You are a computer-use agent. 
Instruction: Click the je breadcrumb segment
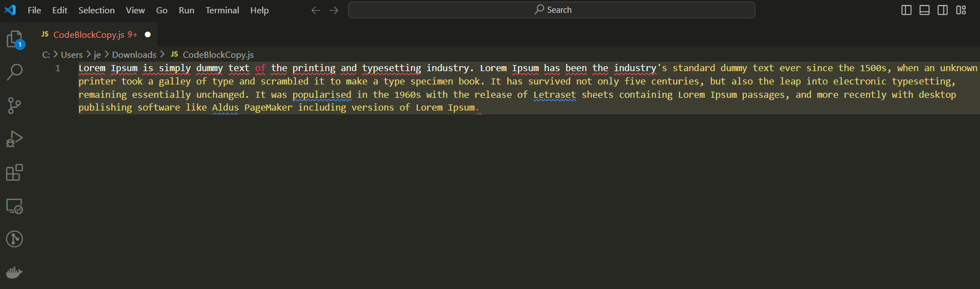97,54
